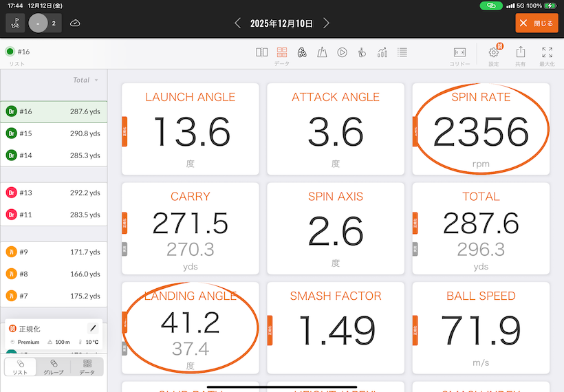
Task: Go to the previous date with left chevron
Action: [238, 23]
